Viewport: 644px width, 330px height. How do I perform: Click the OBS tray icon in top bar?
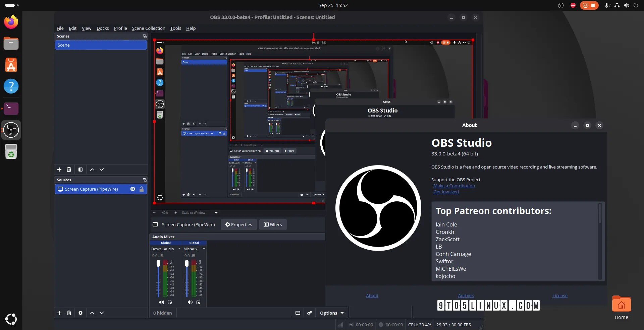560,5
